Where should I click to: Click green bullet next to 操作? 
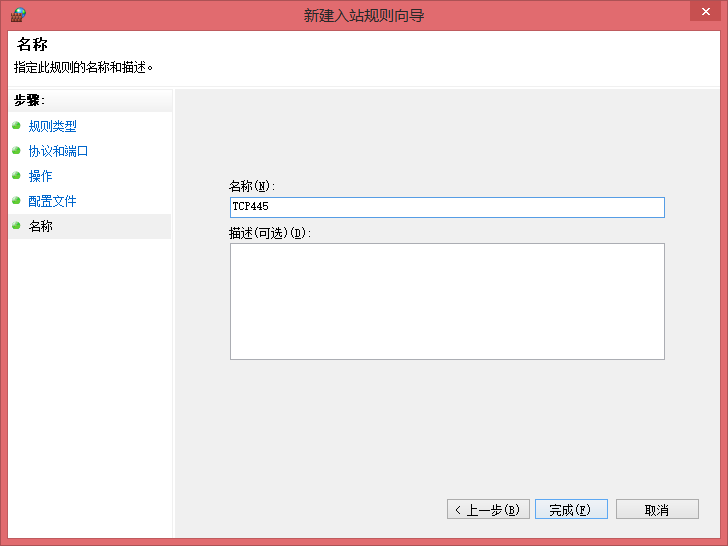click(16, 176)
